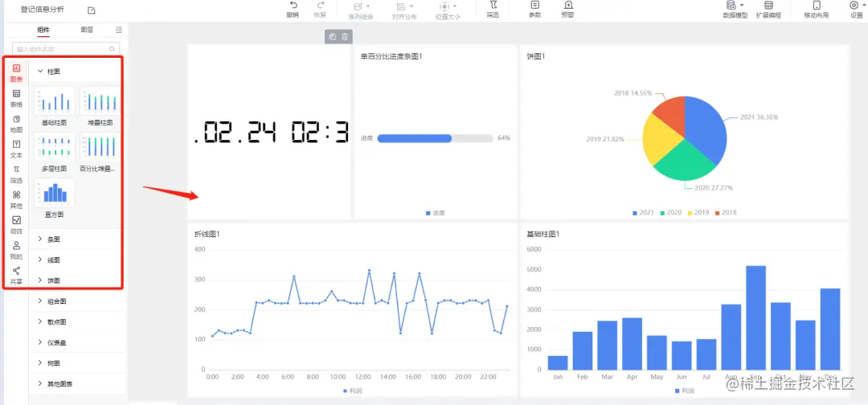The height and width of the screenshot is (405, 868).
Task: Click the 撤销 undo icon in toolbar
Action: 293,5
